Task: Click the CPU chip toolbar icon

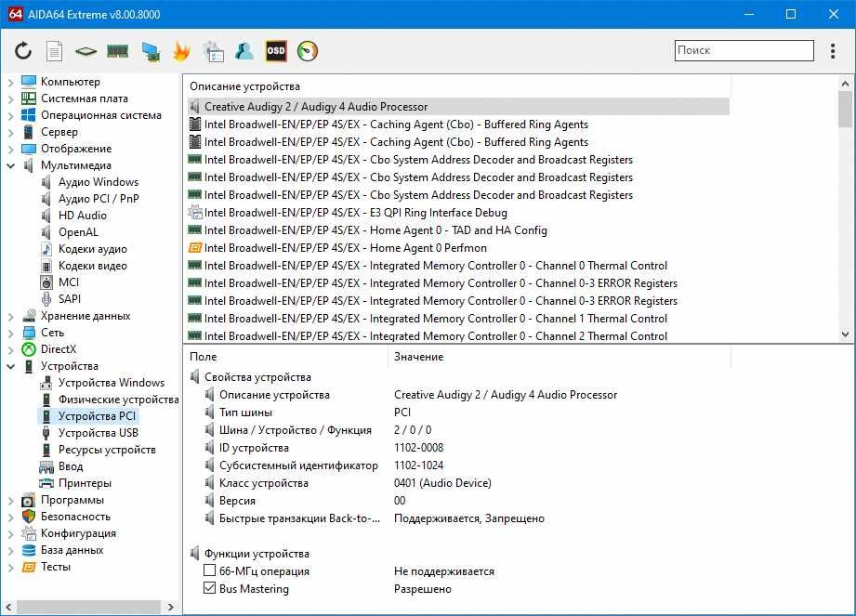Action: coord(86,51)
